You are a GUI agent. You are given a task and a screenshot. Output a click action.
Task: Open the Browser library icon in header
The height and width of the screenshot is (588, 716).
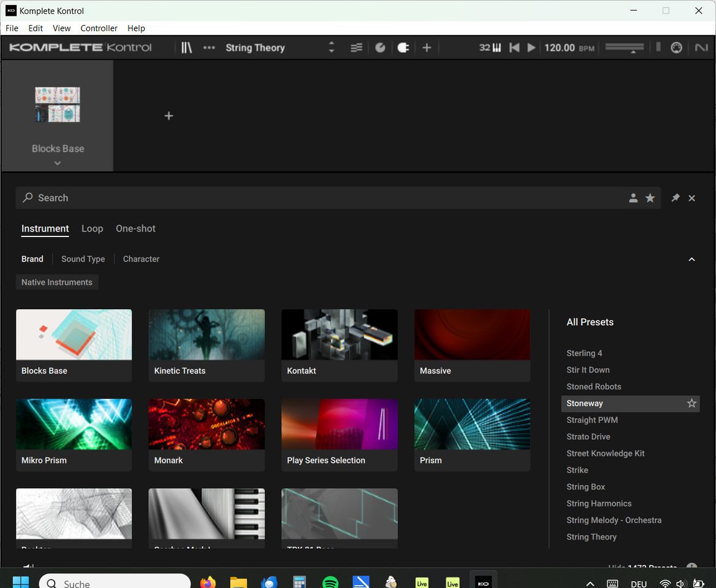[x=186, y=48]
